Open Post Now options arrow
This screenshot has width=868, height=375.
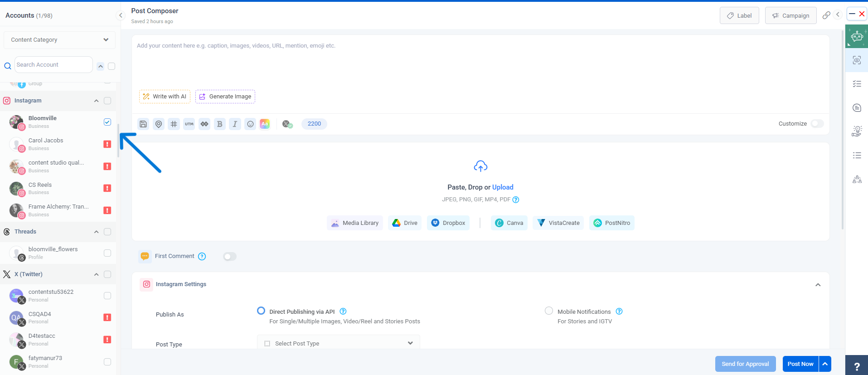825,364
